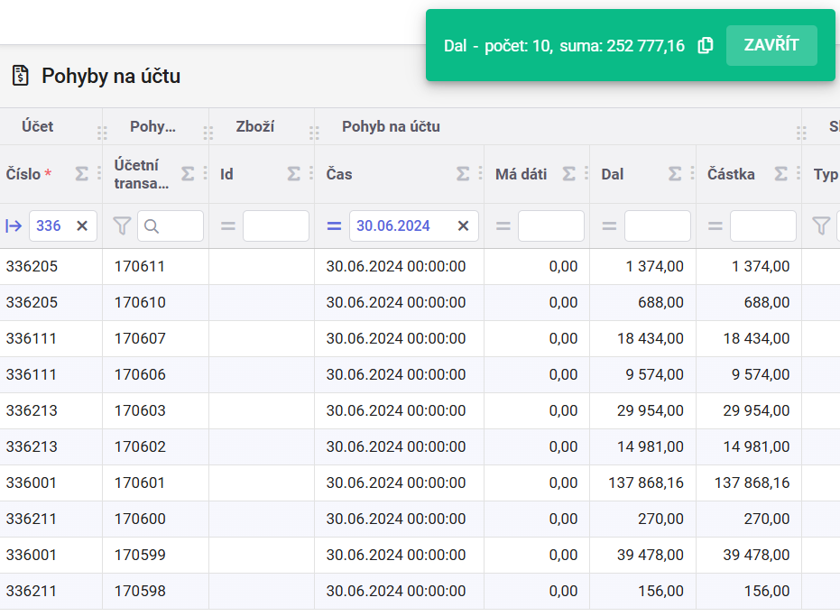Open the starts-with filter operator for Číslo
This screenshot has width=840, height=616.
coord(14,226)
